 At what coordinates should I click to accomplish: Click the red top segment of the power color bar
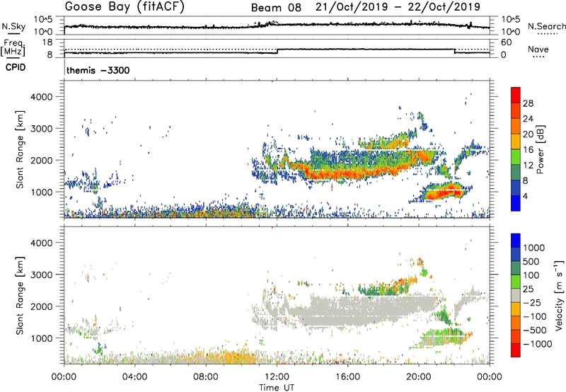516,95
